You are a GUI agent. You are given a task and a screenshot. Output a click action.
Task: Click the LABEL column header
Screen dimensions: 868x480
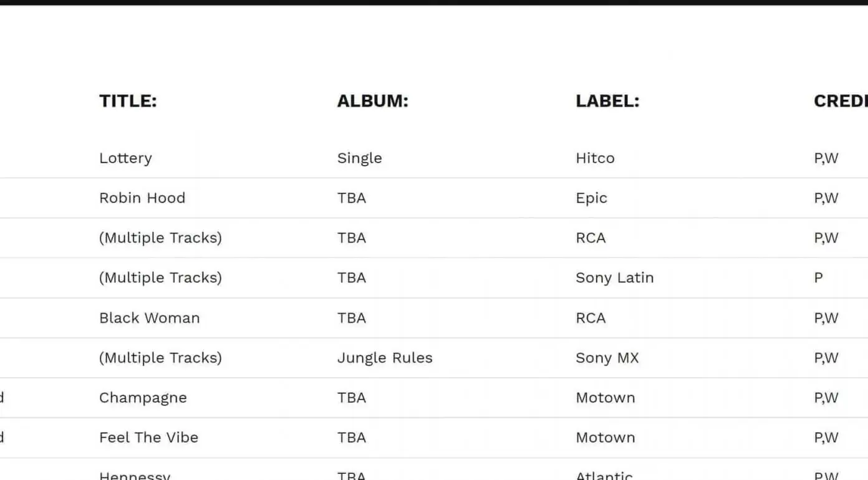pyautogui.click(x=607, y=101)
